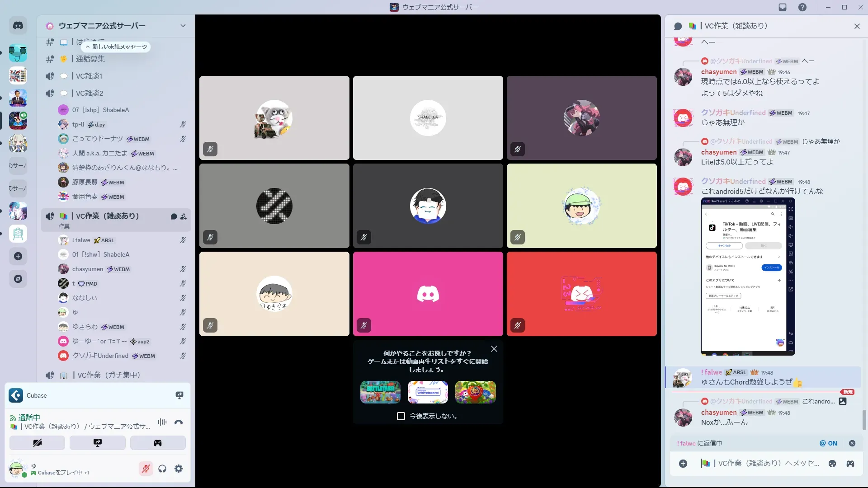The image size is (868, 488).
Task: Open user settings gear icon
Action: click(x=179, y=469)
